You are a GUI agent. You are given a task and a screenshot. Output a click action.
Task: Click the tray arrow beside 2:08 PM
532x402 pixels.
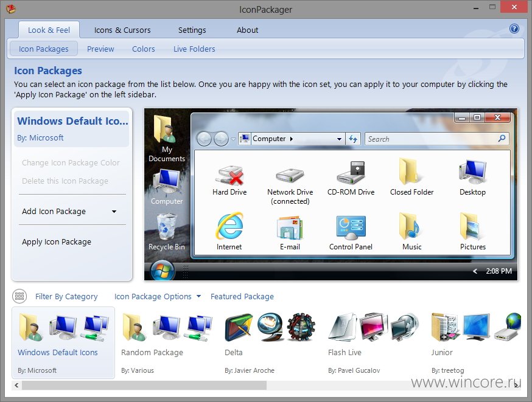(475, 271)
